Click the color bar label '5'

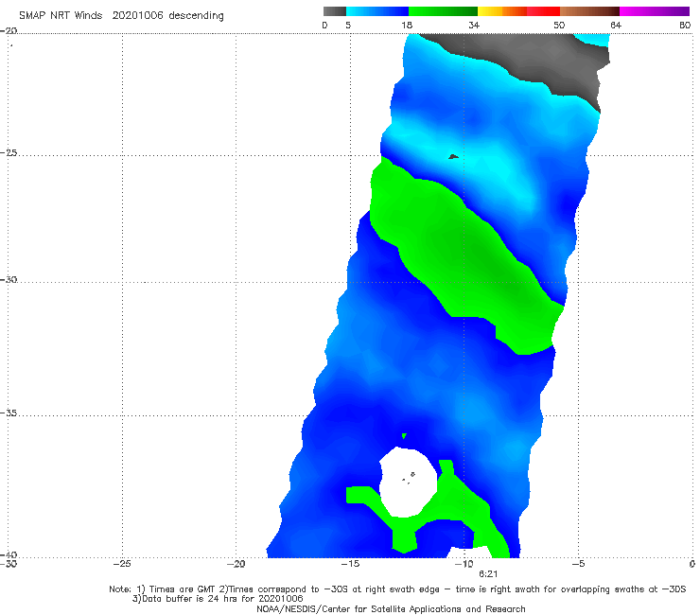(348, 25)
